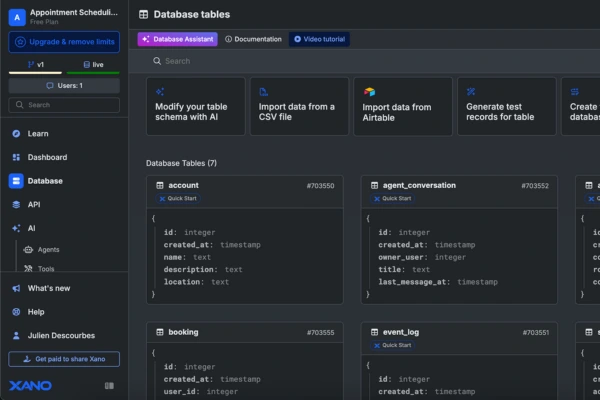The width and height of the screenshot is (600, 400).
Task: Click the Database tables header grid icon
Action: [143, 15]
